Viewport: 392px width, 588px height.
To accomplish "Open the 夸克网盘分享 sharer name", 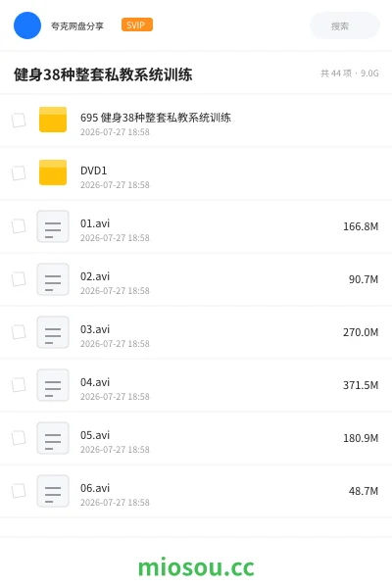I will pos(77,26).
